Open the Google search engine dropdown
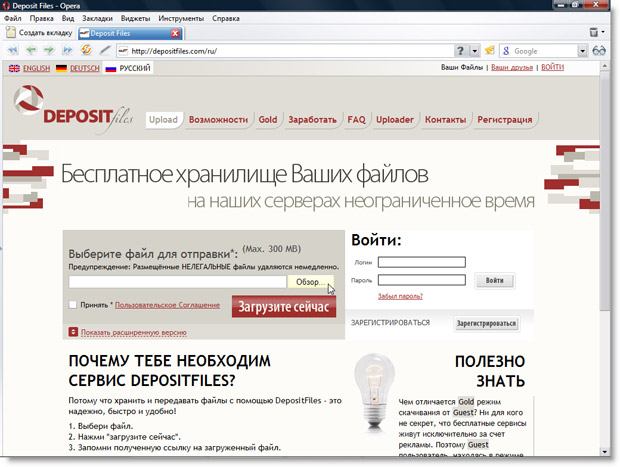This screenshot has height=467, width=620. click(582, 51)
